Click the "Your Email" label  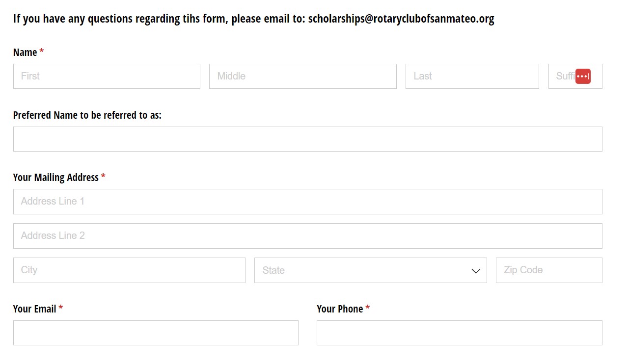(x=34, y=309)
